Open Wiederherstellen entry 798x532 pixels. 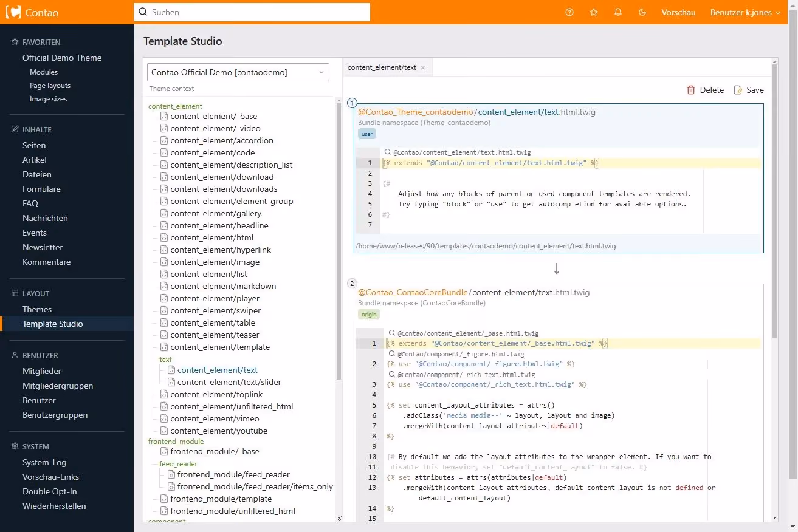pyautogui.click(x=54, y=506)
